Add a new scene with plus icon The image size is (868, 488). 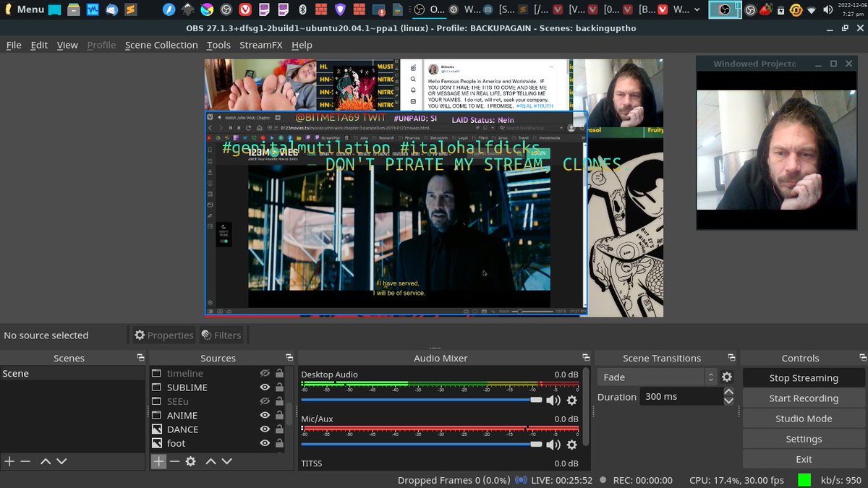pyautogui.click(x=9, y=461)
